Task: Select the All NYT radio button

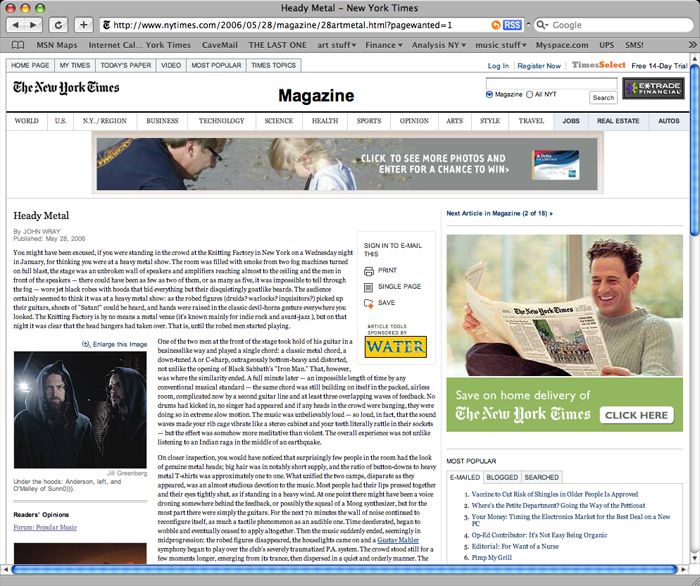Action: [529, 95]
